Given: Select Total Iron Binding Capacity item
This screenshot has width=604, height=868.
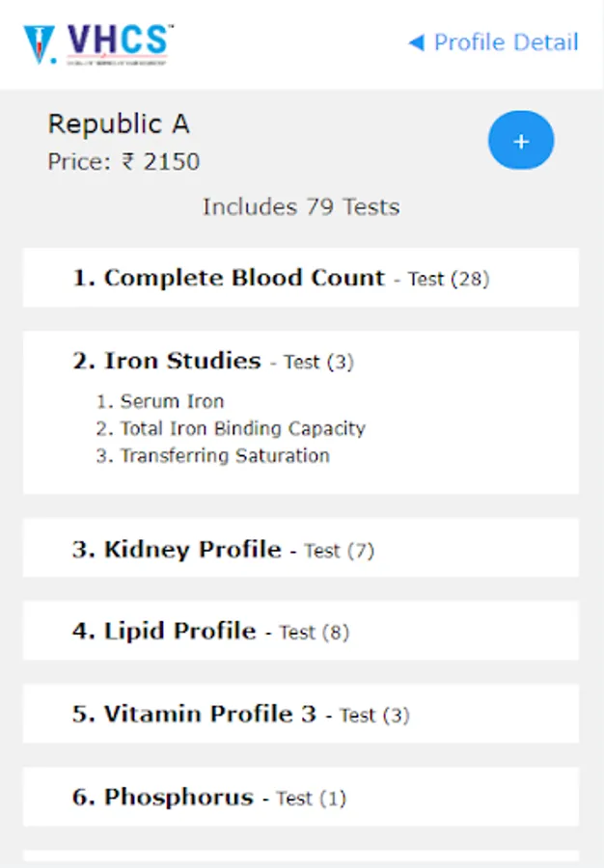Looking at the screenshot, I should (x=241, y=428).
